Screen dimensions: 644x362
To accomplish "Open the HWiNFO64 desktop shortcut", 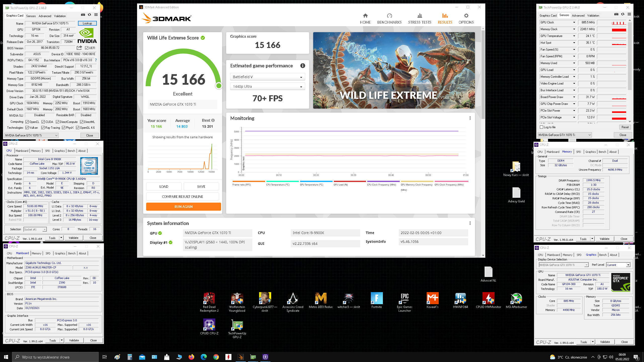I will (x=460, y=301).
